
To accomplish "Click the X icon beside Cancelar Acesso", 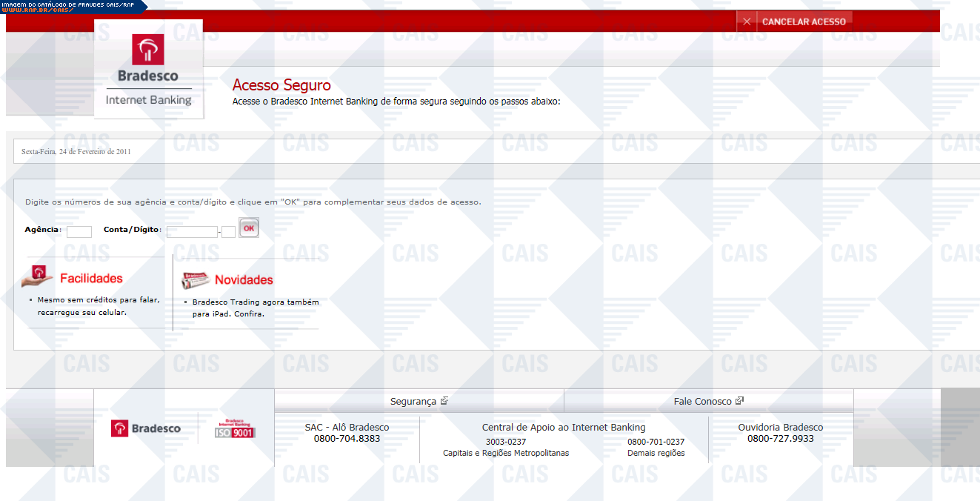I will 747,21.
